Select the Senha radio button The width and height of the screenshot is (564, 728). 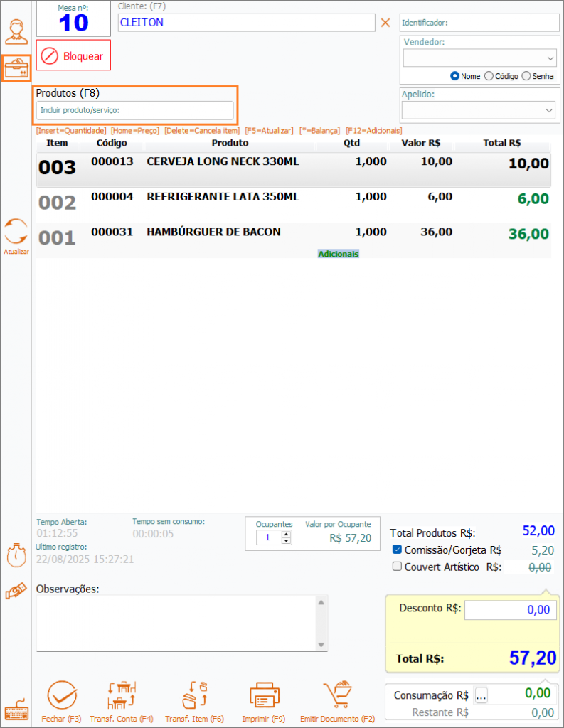tap(526, 76)
